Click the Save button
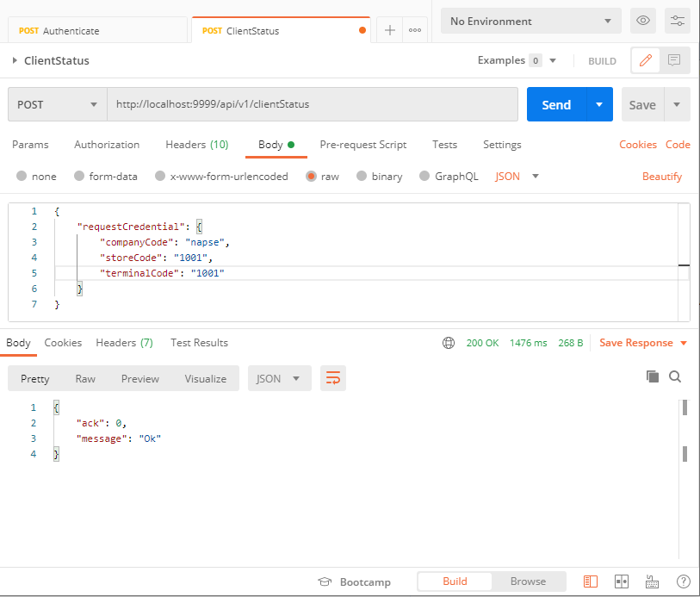The image size is (700, 597). pyautogui.click(x=642, y=104)
